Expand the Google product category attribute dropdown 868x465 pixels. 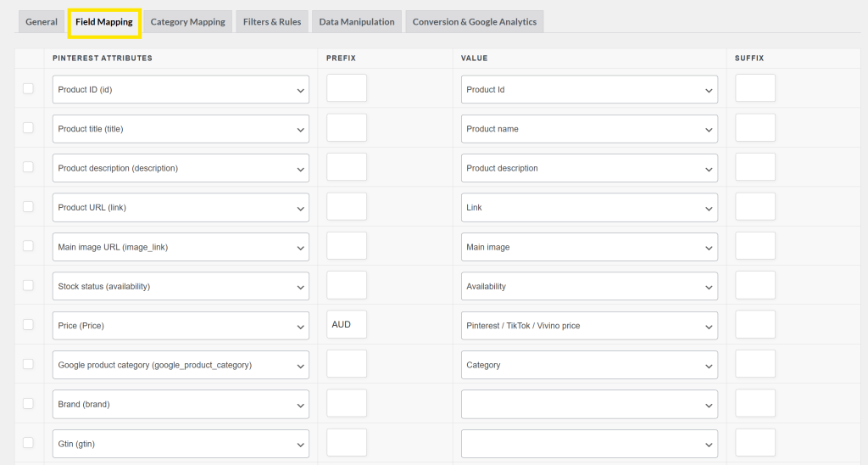click(x=181, y=366)
